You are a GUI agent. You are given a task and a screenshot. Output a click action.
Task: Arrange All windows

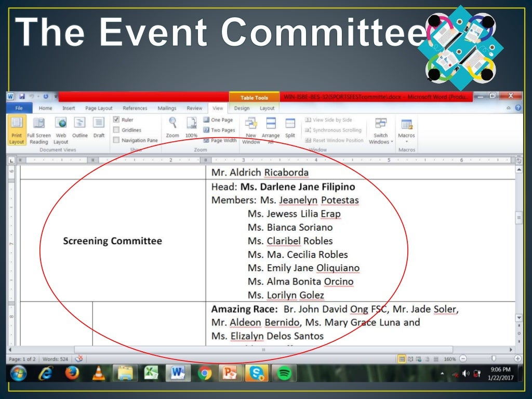tap(271, 130)
